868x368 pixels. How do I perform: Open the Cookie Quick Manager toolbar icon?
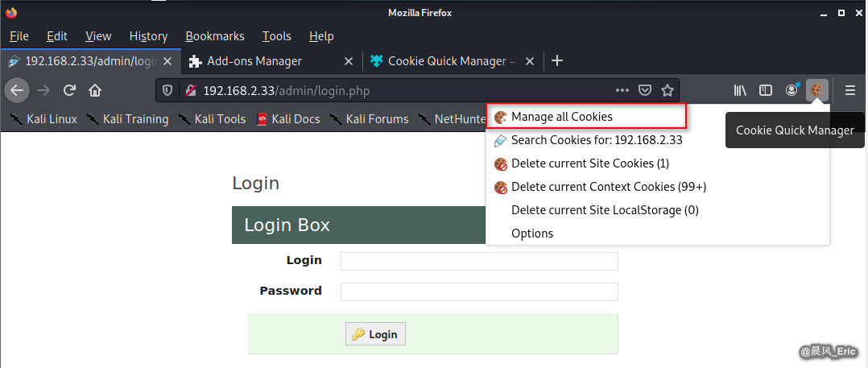pyautogui.click(x=817, y=90)
